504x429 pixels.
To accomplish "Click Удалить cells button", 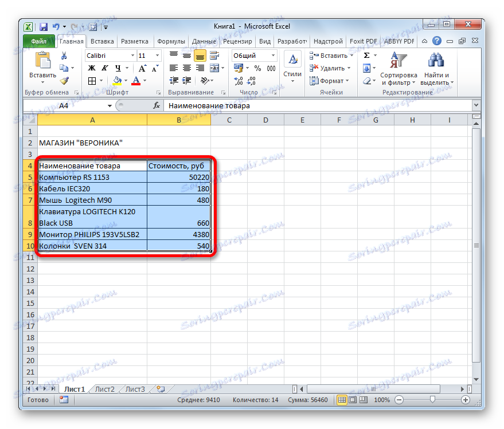I will 330,68.
